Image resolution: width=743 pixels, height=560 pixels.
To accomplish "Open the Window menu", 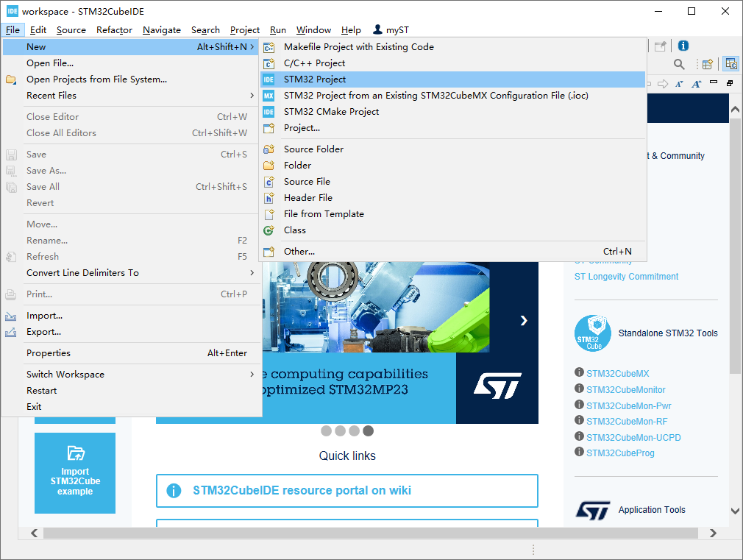I will coord(313,30).
